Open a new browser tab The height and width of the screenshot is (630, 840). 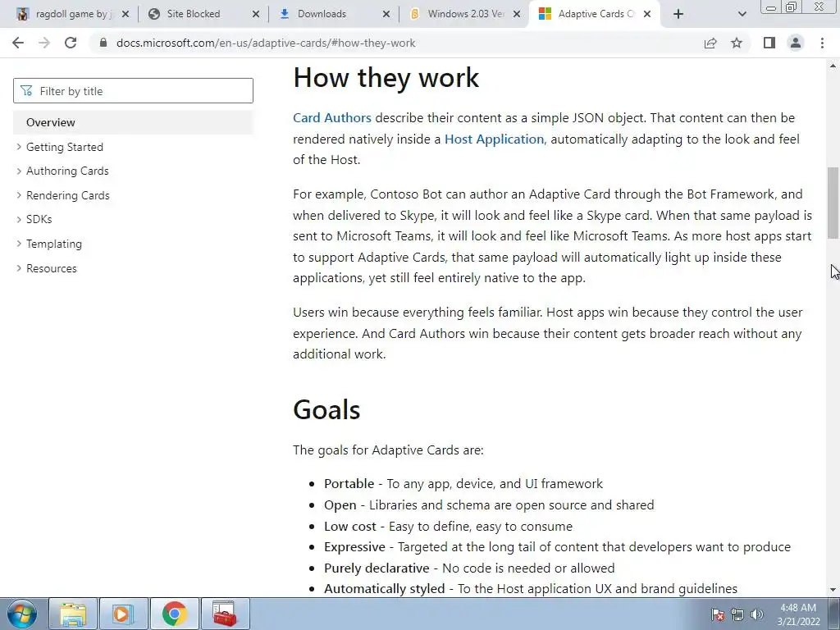tap(678, 14)
